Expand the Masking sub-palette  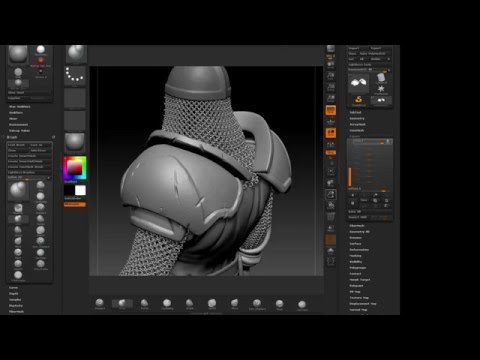point(355,256)
